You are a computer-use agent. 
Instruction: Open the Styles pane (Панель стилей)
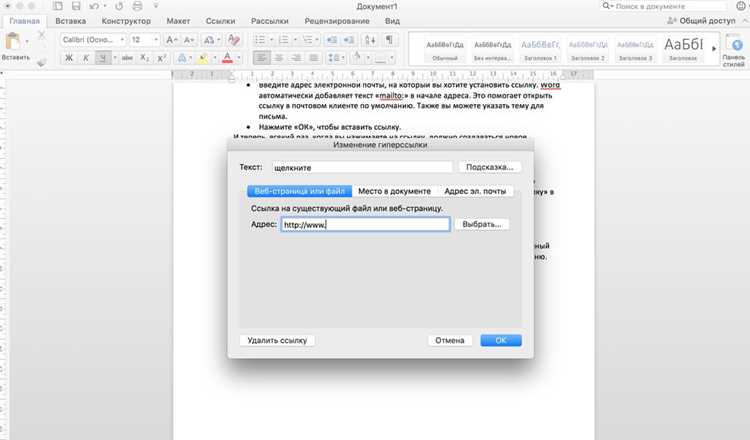[x=734, y=50]
